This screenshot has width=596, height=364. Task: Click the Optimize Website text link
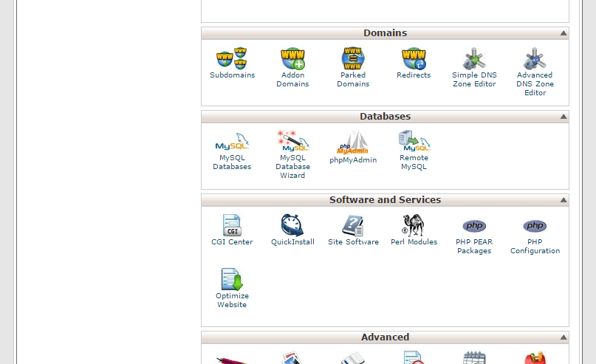click(x=232, y=301)
